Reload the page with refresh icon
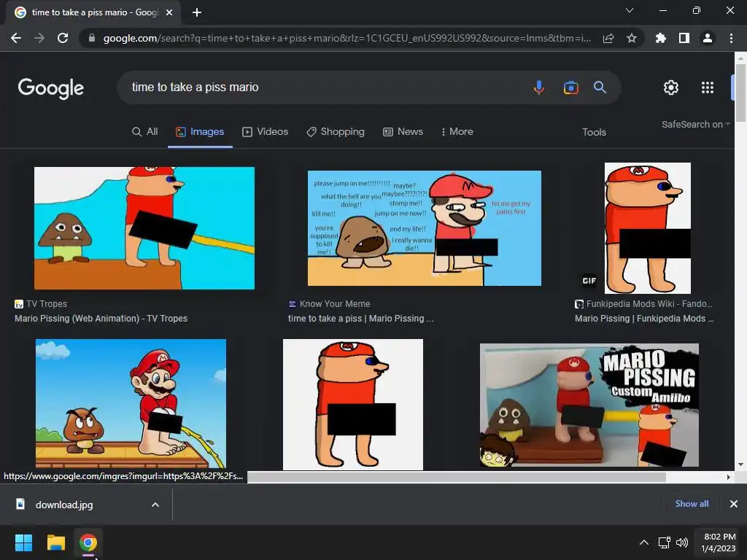This screenshot has width=747, height=560. point(63,38)
